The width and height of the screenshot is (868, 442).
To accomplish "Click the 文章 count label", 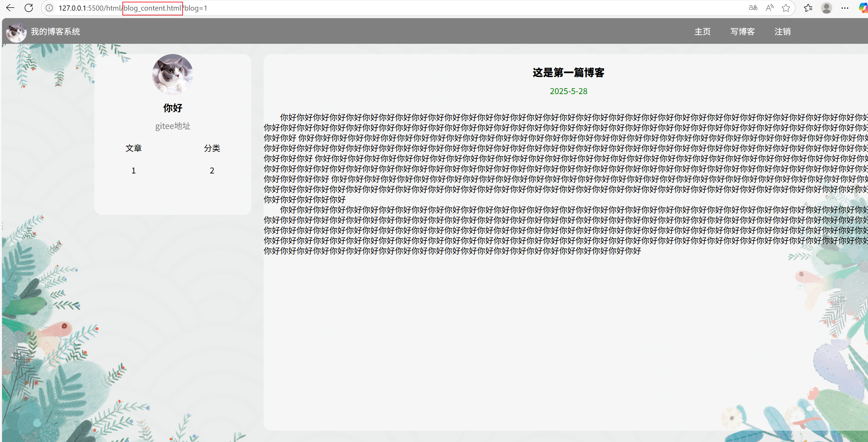I will point(133,148).
